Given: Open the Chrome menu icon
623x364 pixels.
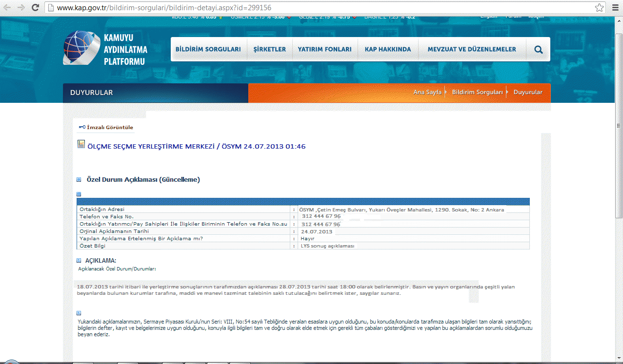Looking at the screenshot, I should (615, 8).
